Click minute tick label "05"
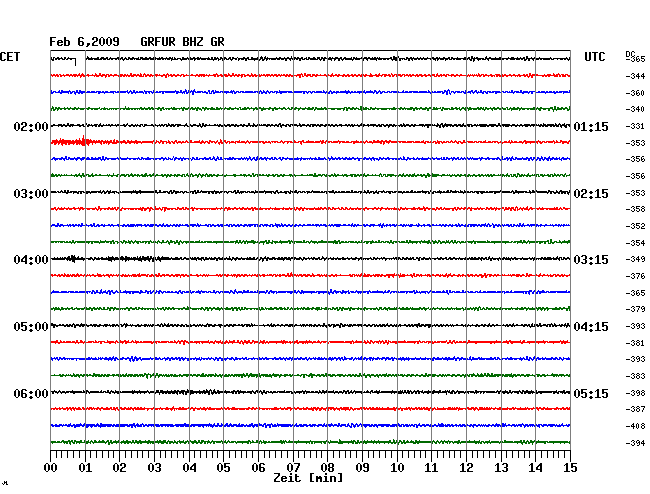Image resolution: width=650 pixels, height=494 pixels. tap(223, 468)
